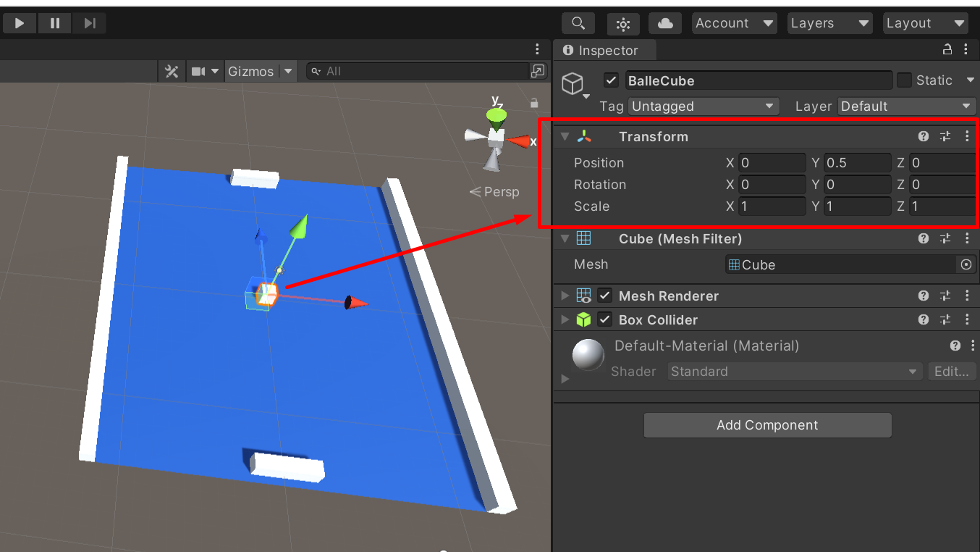This screenshot has height=552, width=980.
Task: Open Box Collider help icon
Action: point(924,319)
